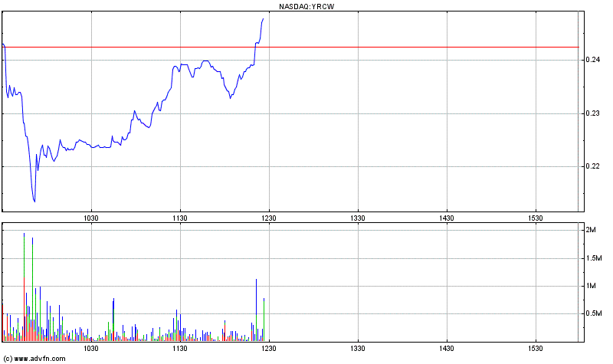The image size is (613, 364).
Task: Click the 1330 time label under the volume chart
Action: coord(358,348)
